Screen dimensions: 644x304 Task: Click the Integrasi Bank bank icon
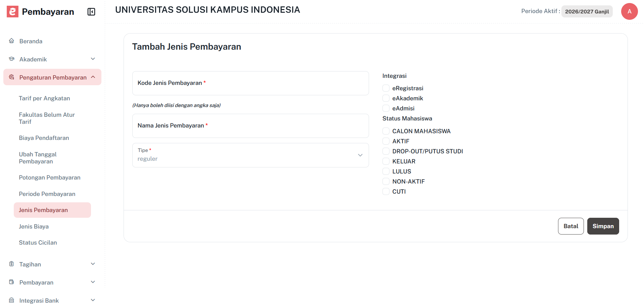(11, 300)
